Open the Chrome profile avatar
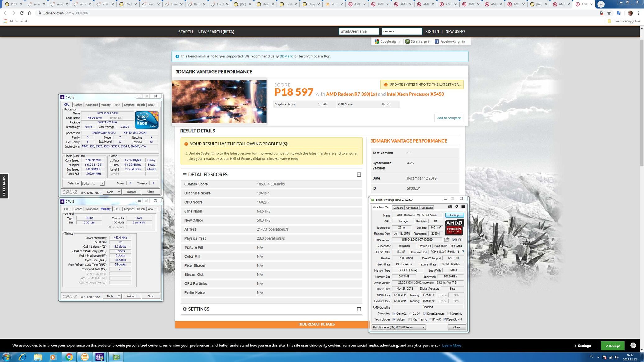 pyautogui.click(x=630, y=13)
